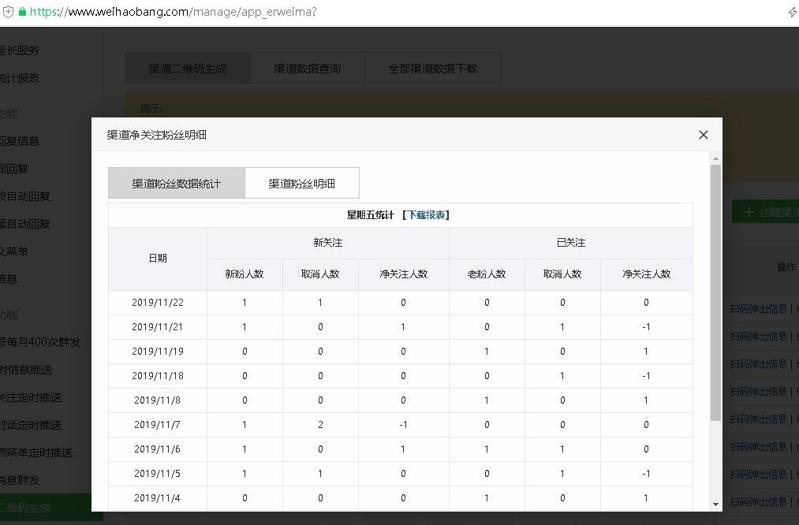Select date cell 2019/11/19
Image resolution: width=799 pixels, height=525 pixels.
click(x=157, y=352)
